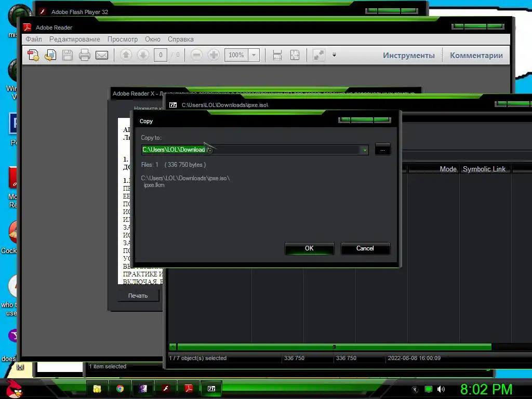Open the 100% zoom dropdown arrow
The height and width of the screenshot is (399, 532).
[x=254, y=55]
